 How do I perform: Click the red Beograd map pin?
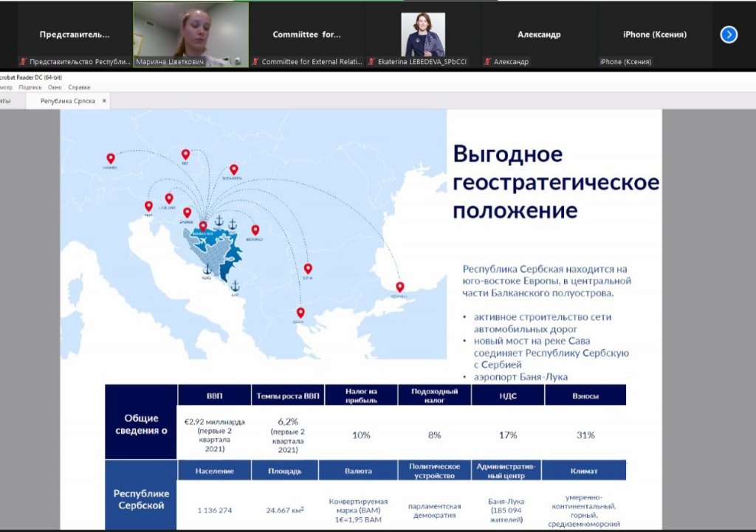coord(255,230)
